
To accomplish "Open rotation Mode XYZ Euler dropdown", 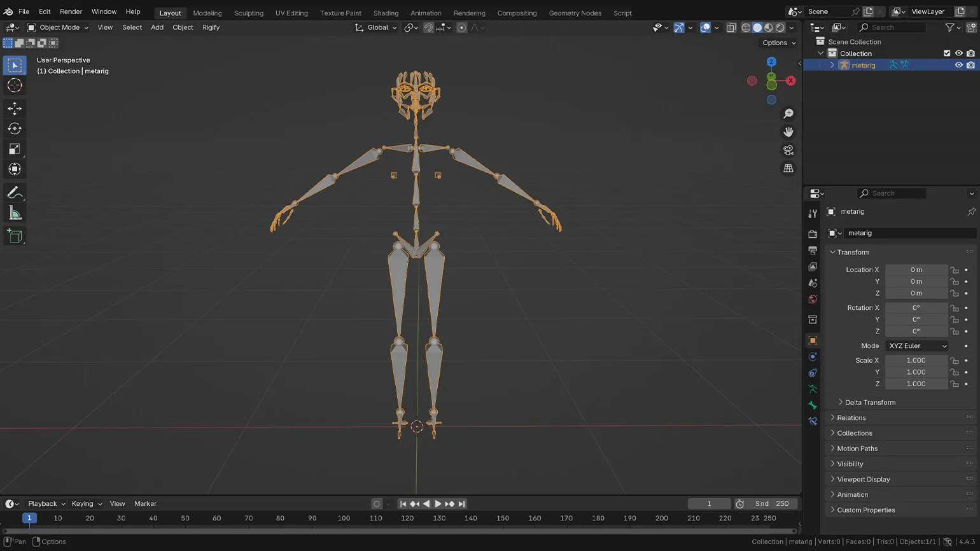I will pyautogui.click(x=916, y=345).
